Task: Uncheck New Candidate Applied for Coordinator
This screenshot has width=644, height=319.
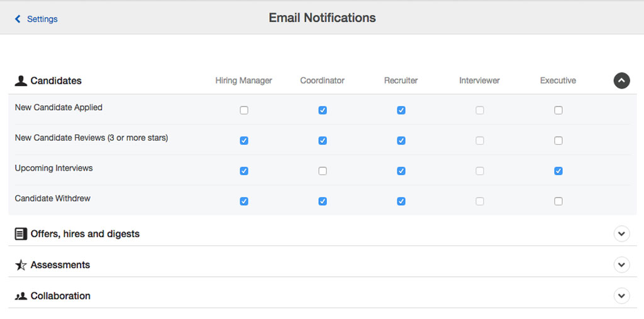Action: point(323,110)
